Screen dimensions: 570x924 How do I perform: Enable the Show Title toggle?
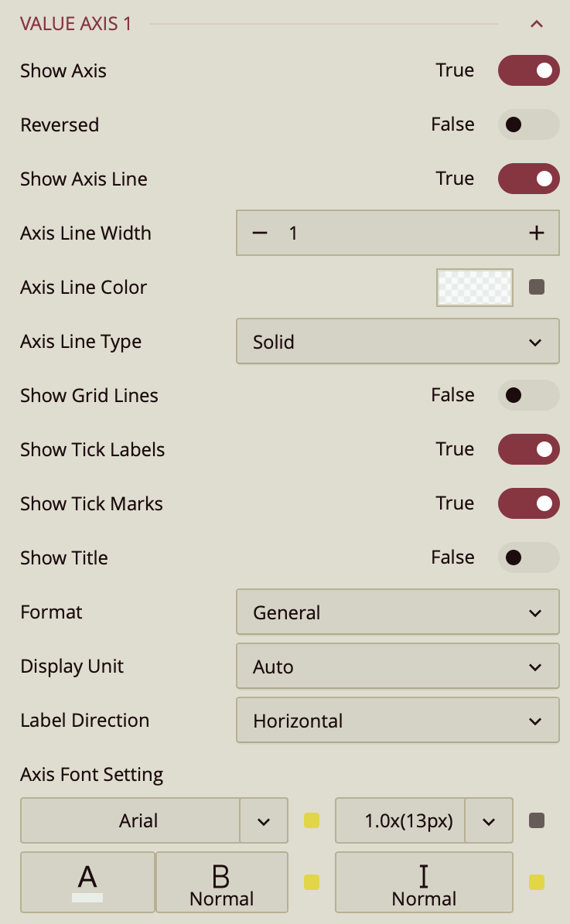pyautogui.click(x=528, y=557)
